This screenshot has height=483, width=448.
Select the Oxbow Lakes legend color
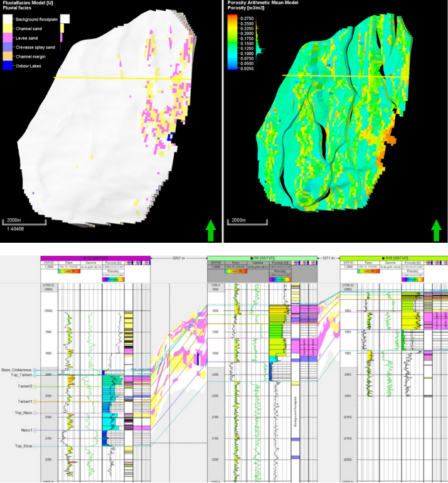7,65
